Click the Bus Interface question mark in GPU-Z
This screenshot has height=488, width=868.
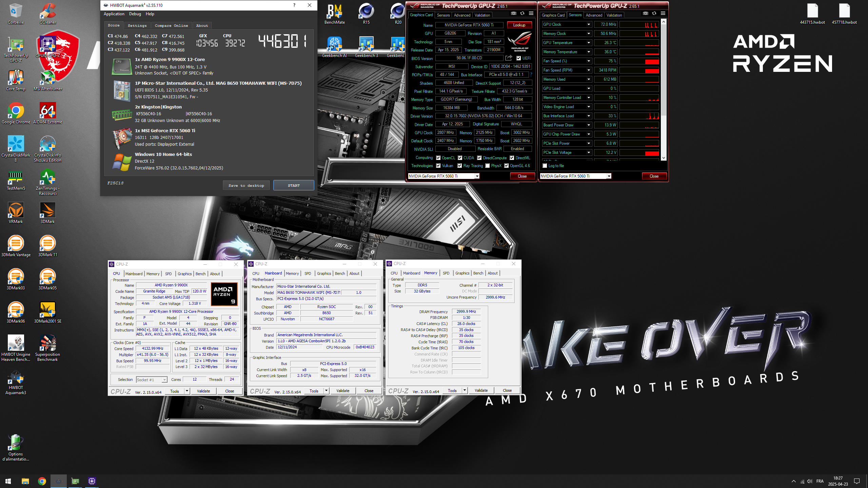point(531,75)
